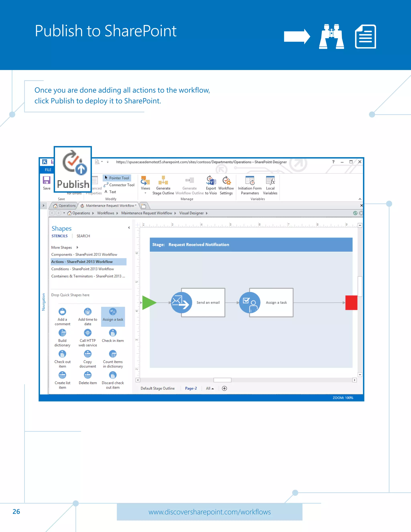Click Visual Designer in the breadcrumb
Viewport: 411px width, 532px height.
click(x=191, y=213)
